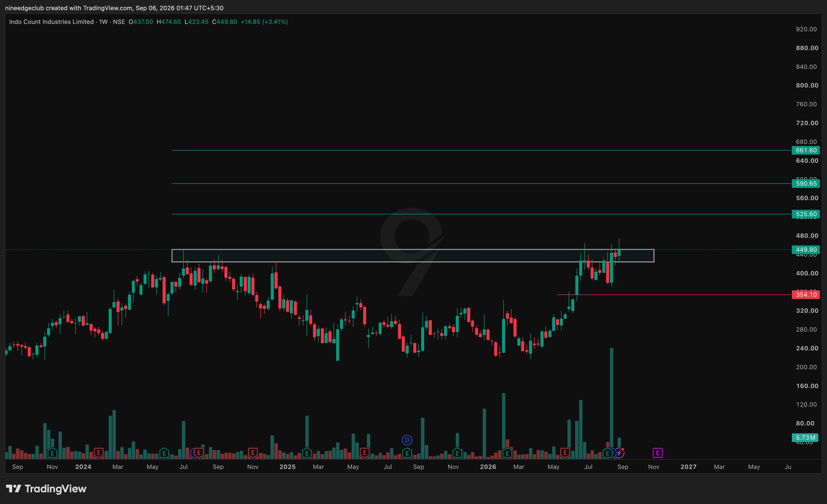Click the high value H474.65
Viewport: 827px width, 504px height.
[169, 22]
